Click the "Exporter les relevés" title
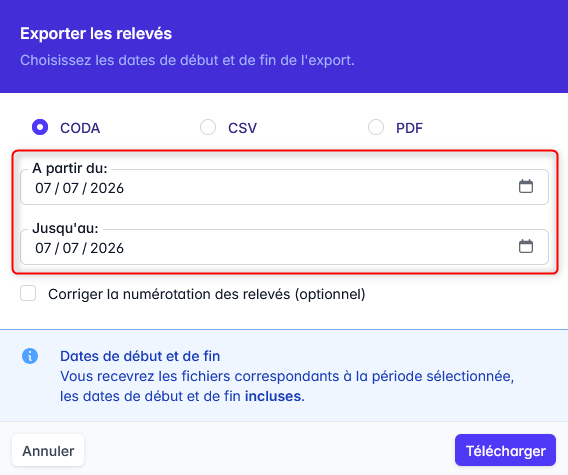 click(96, 33)
